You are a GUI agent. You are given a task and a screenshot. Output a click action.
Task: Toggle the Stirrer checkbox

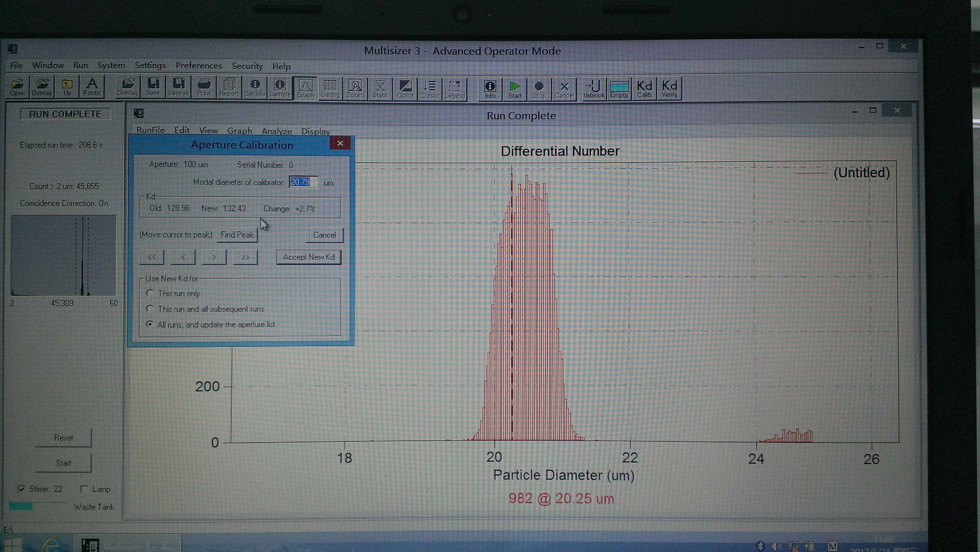coord(22,488)
